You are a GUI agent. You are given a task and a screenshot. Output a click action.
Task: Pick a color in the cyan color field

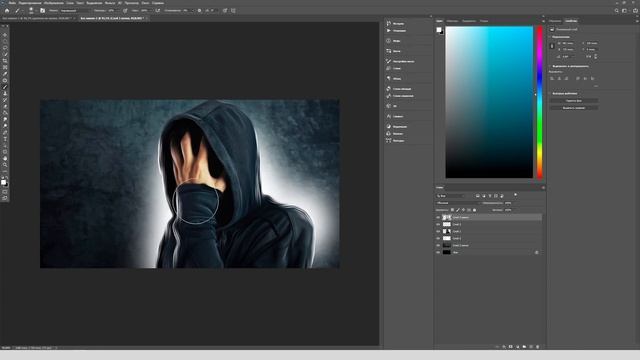point(489,102)
